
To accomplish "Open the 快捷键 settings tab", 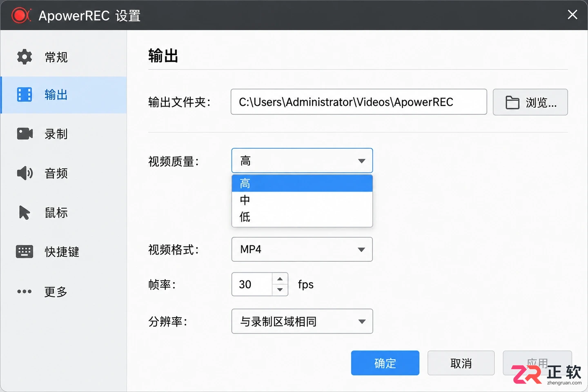I will tap(63, 252).
